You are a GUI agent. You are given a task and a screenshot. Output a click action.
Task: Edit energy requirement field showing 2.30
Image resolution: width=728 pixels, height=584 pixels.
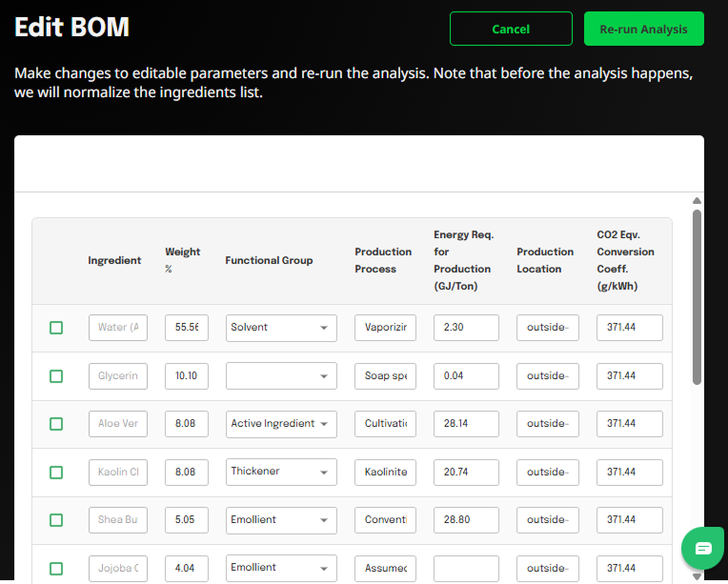(x=466, y=328)
